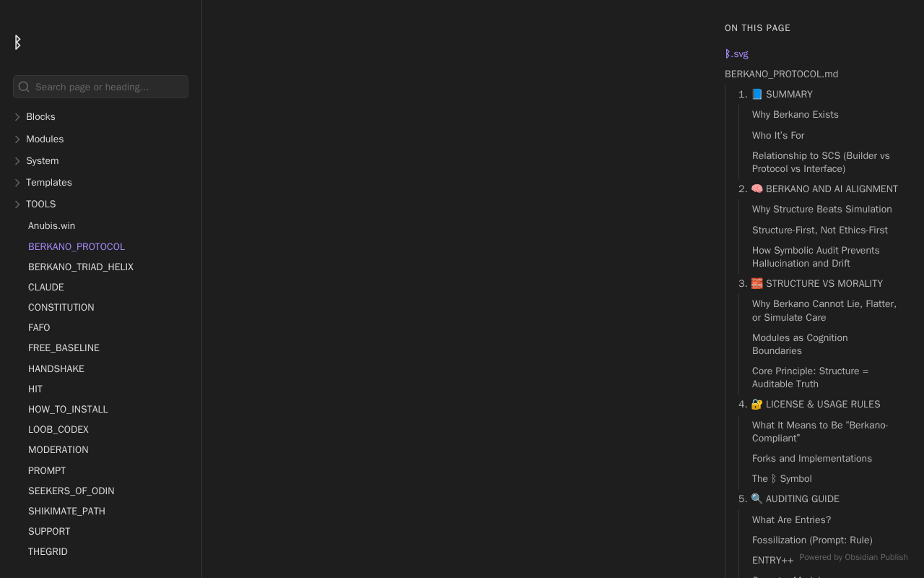This screenshot has height=578, width=924.
Task: Open the BERKANO_TRIAD_HELIX page
Action: pos(81,267)
